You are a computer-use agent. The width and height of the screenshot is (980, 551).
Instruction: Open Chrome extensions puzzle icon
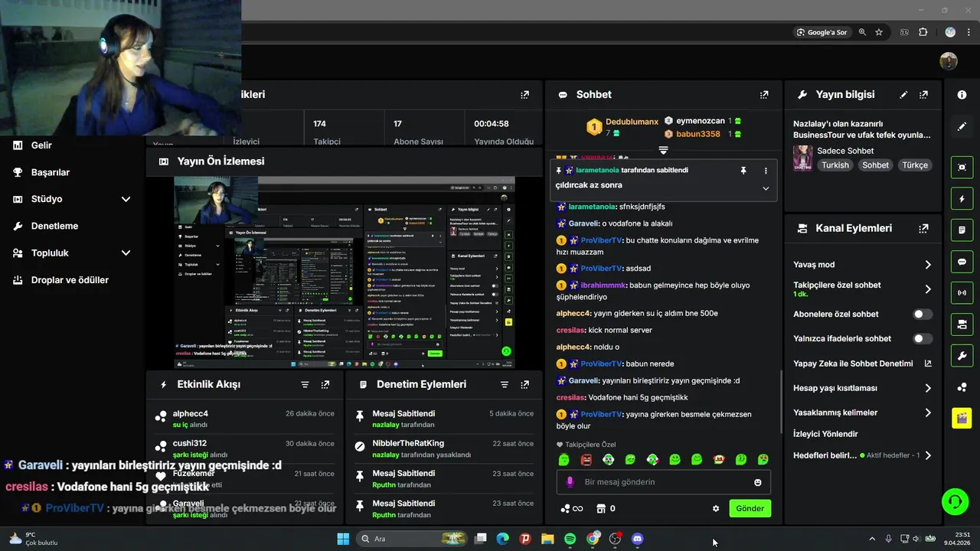(923, 32)
